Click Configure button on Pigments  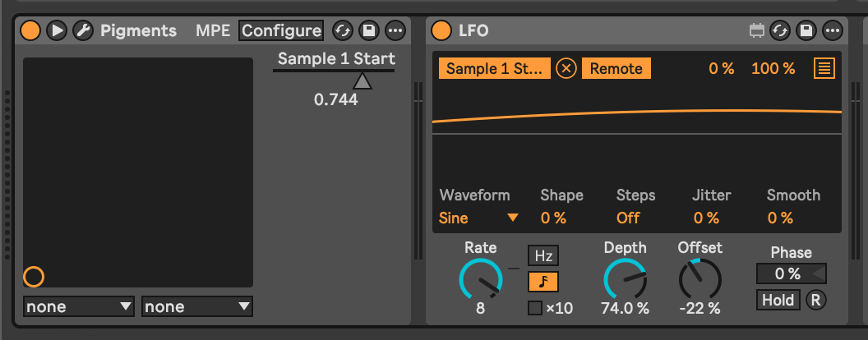tap(281, 30)
